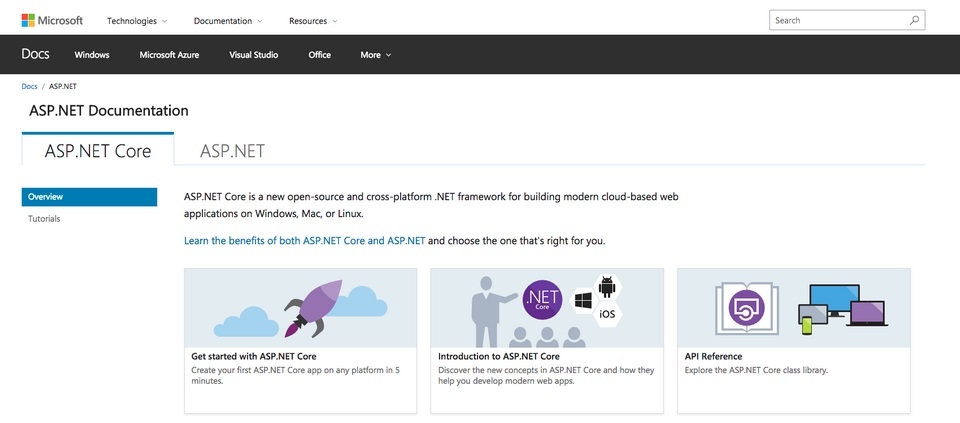Click the rocket illustration thumbnail
The height and width of the screenshot is (423, 960).
click(x=300, y=307)
